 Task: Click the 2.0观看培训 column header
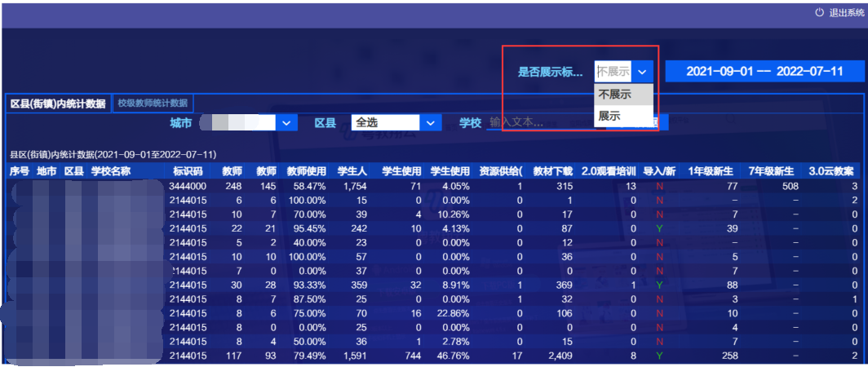[609, 171]
